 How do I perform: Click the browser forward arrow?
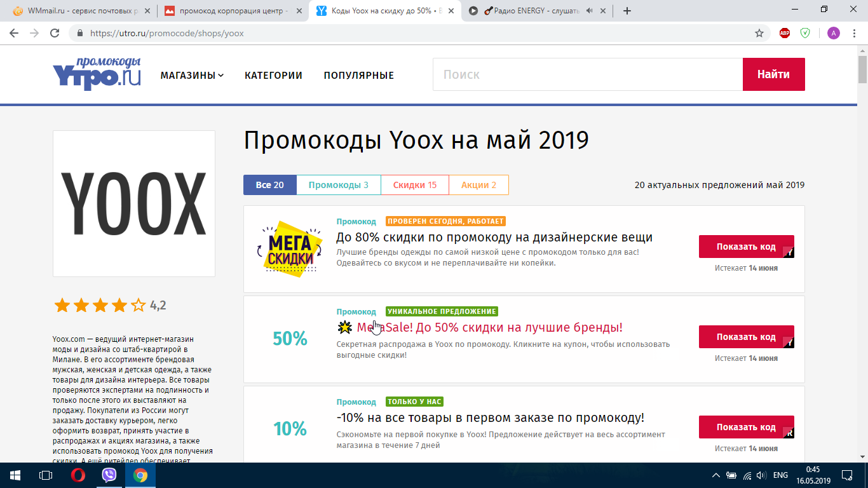[34, 33]
